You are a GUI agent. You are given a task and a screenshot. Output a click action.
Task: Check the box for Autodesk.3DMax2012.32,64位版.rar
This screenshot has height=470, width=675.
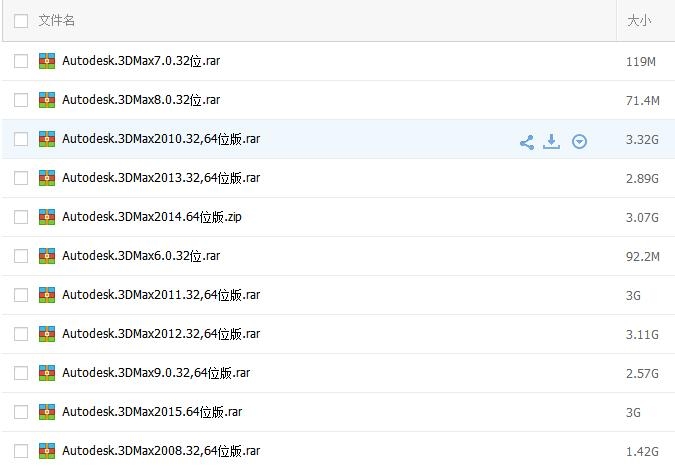pyautogui.click(x=21, y=334)
